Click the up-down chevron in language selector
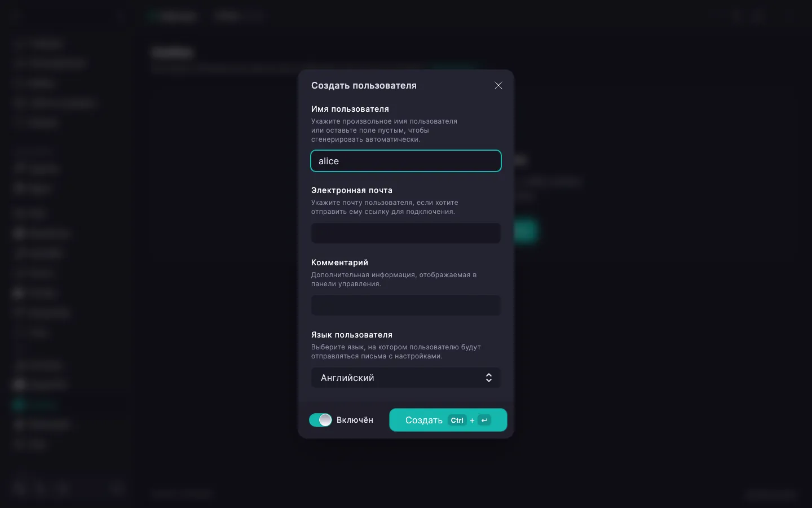Screen dimensions: 812x508 coord(489,378)
